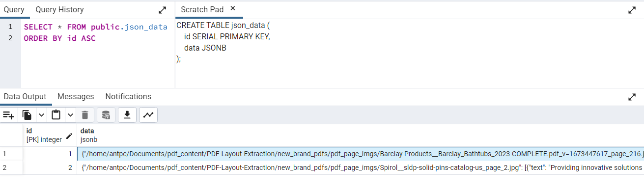Screen dimensions: 644x195
Task: Click the Delete row trash icon
Action: [x=84, y=115]
